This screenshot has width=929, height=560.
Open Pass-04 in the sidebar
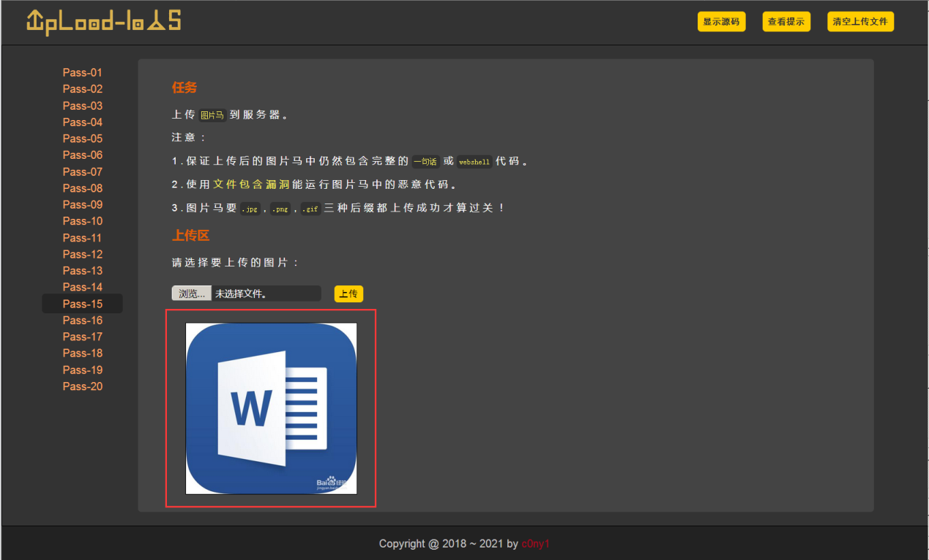coord(83,122)
